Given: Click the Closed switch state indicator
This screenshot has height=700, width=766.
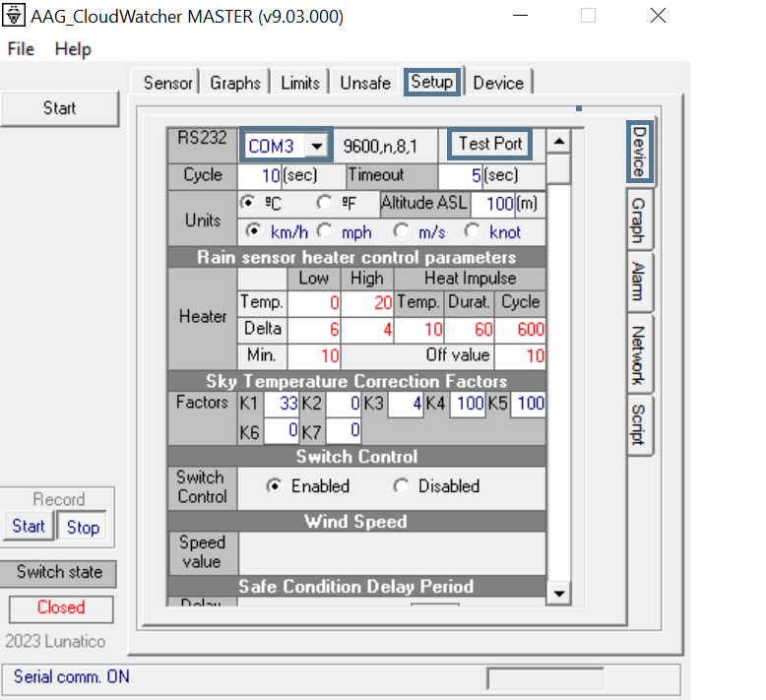Looking at the screenshot, I should click(x=61, y=608).
